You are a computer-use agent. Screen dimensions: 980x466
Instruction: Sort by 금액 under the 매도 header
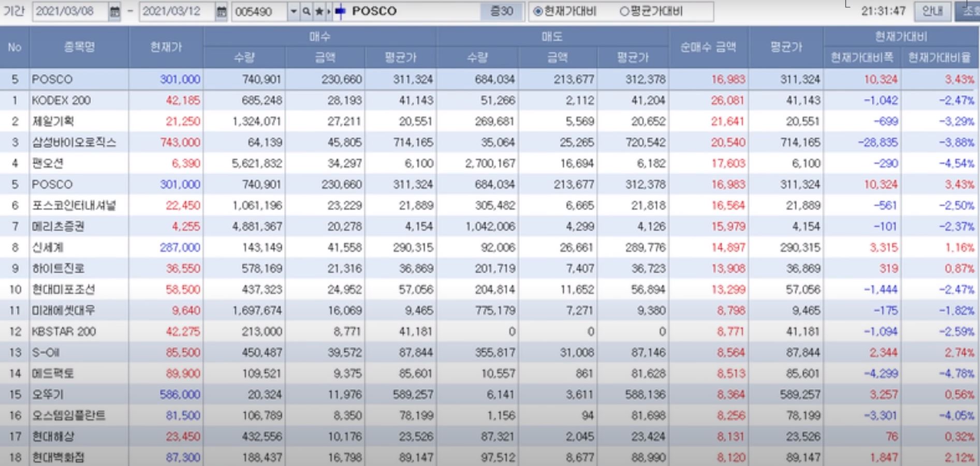(558, 57)
